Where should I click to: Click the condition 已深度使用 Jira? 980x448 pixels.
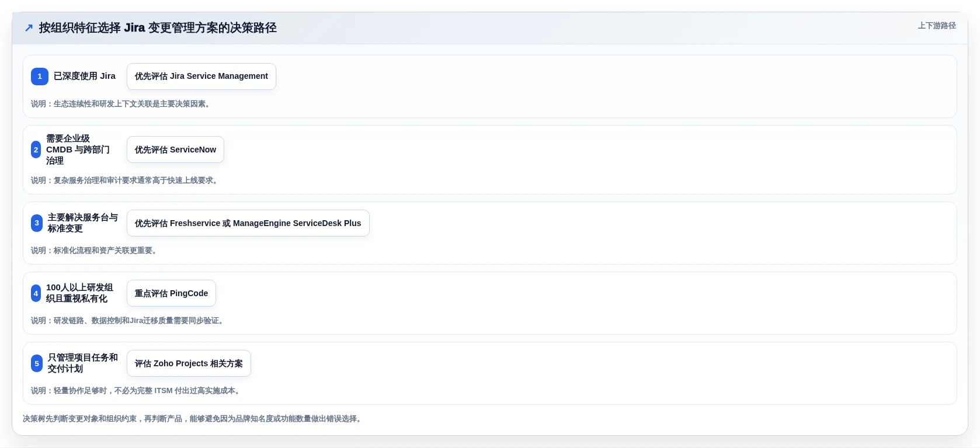pyautogui.click(x=85, y=77)
